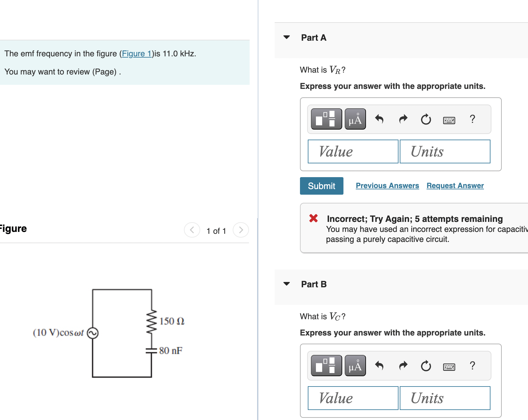Click the Units field in Part B
The image size is (528, 420).
(445, 398)
